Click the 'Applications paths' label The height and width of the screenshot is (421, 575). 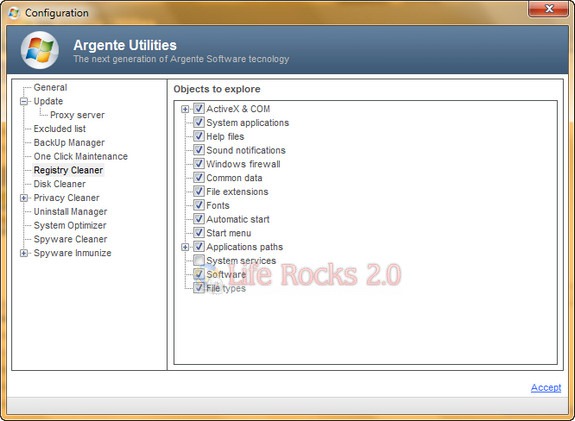[x=244, y=247]
